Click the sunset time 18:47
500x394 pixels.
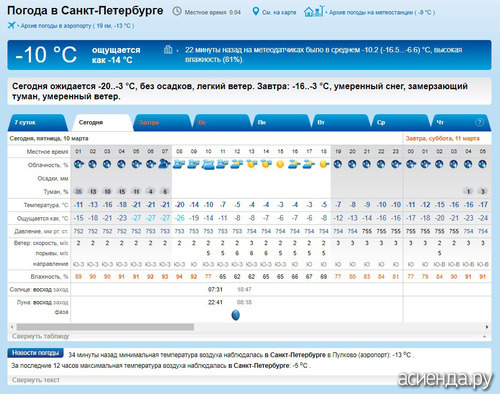pos(244,289)
